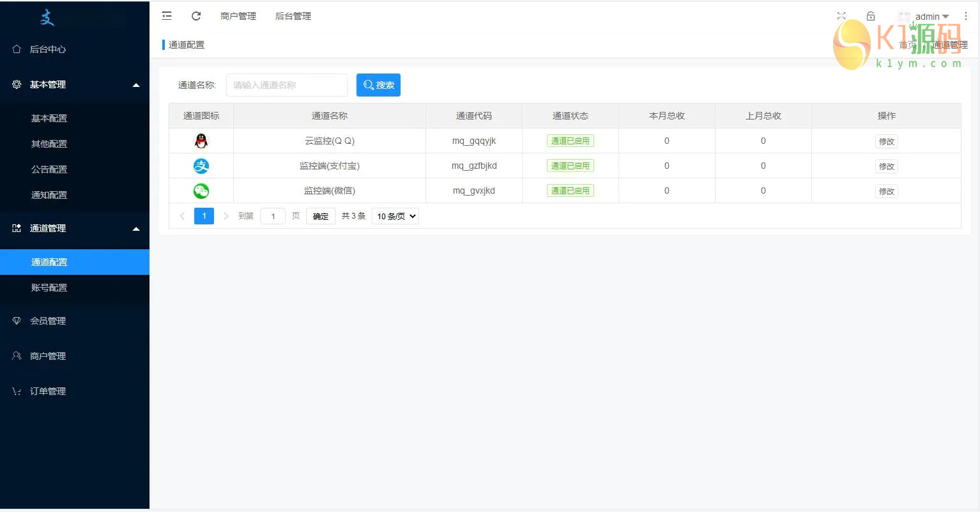This screenshot has width=980, height=512.
Task: Collapse the 通道管理 sidebar section
Action: [x=135, y=228]
